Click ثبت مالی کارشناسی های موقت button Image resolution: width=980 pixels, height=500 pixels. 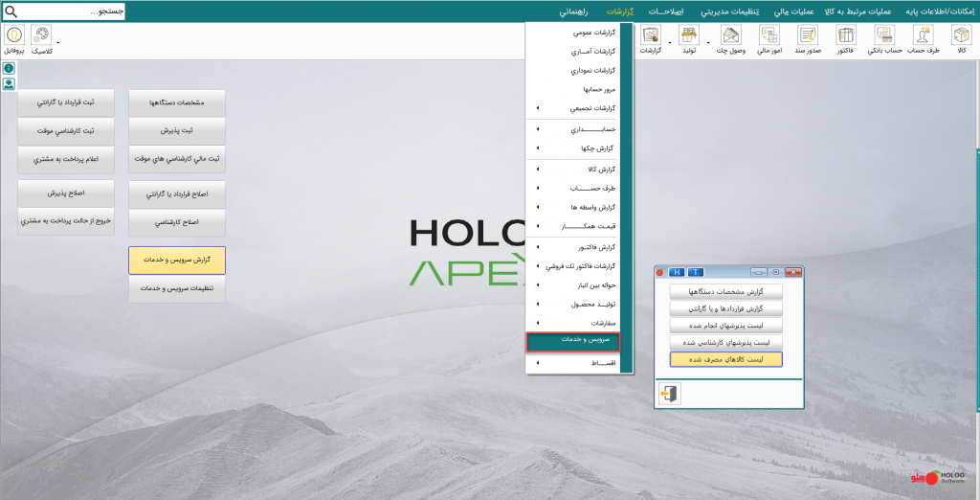click(177, 160)
